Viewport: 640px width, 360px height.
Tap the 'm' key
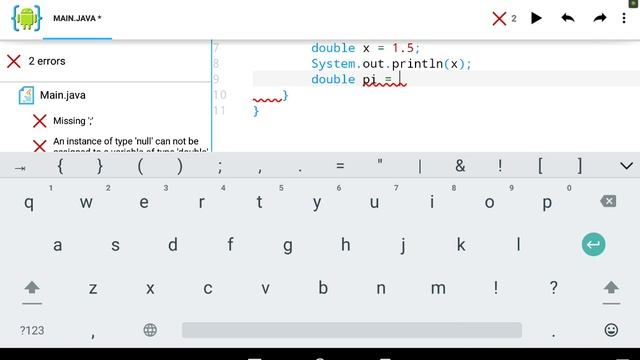click(x=438, y=288)
